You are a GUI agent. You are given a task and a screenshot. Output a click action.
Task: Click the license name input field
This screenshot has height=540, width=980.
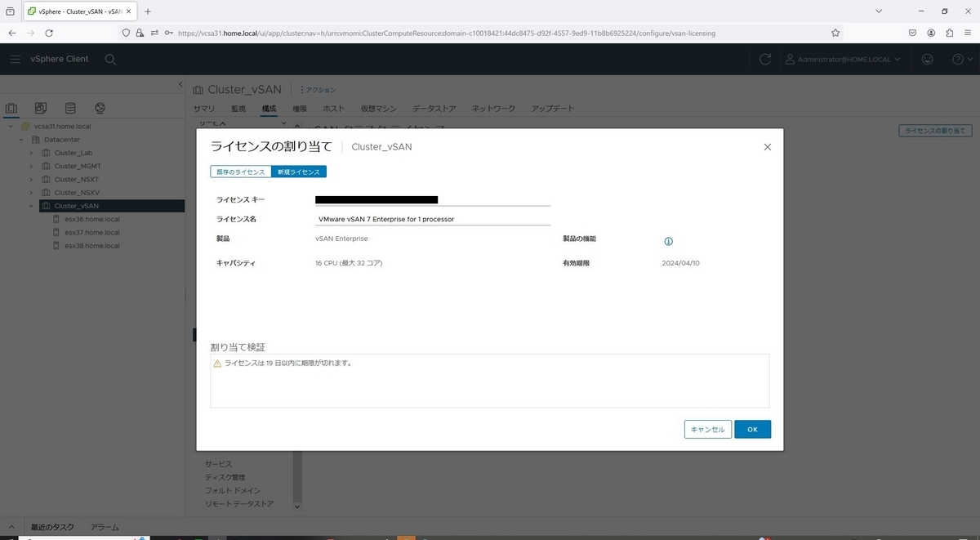point(433,219)
